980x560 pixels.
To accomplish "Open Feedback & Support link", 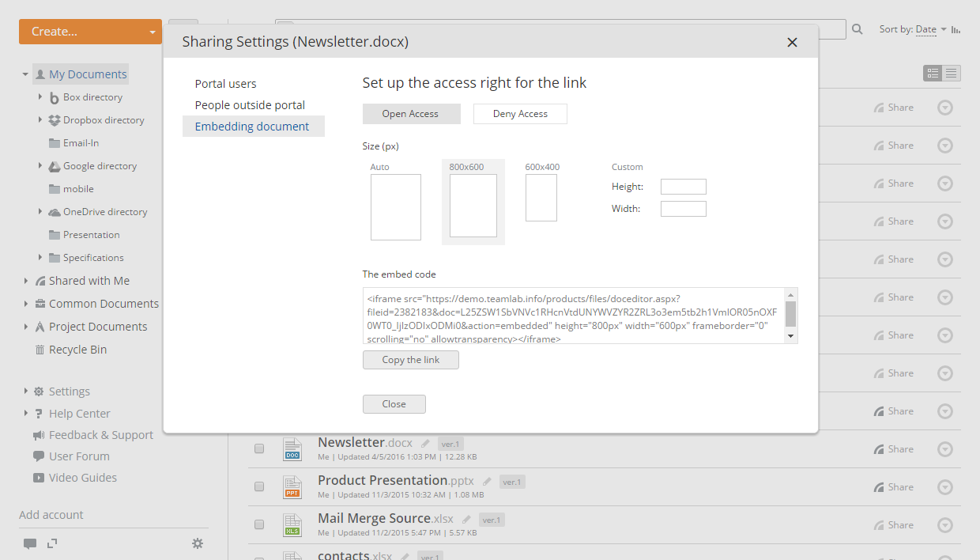I will pos(101,435).
